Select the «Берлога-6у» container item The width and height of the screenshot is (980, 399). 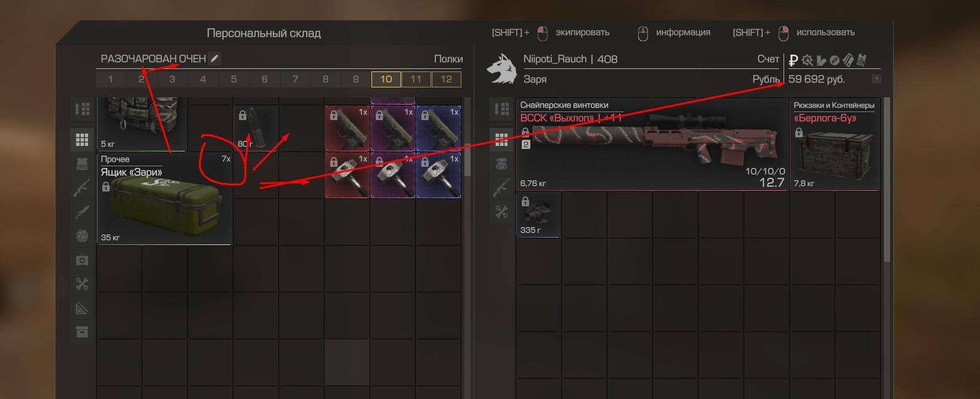835,144
